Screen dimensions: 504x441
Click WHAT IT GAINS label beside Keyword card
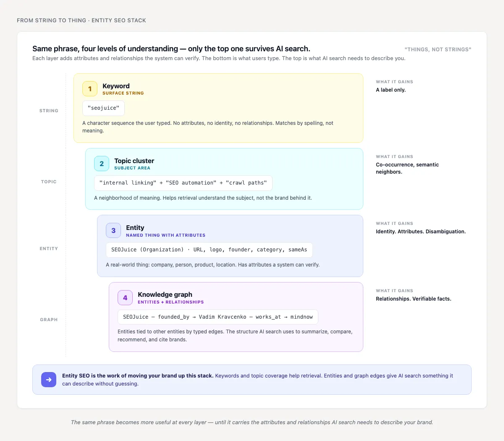coord(394,82)
